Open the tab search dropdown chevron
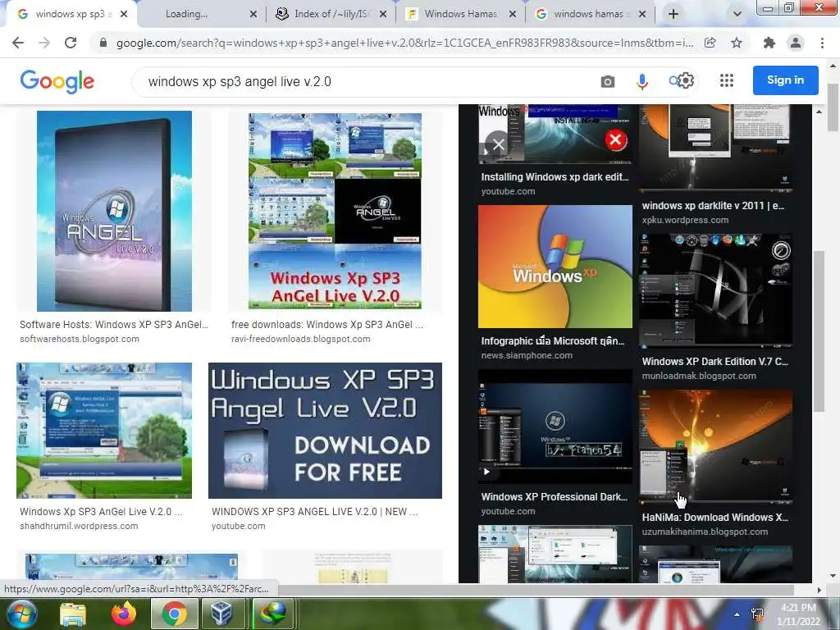Viewport: 840px width, 630px height. point(737,14)
